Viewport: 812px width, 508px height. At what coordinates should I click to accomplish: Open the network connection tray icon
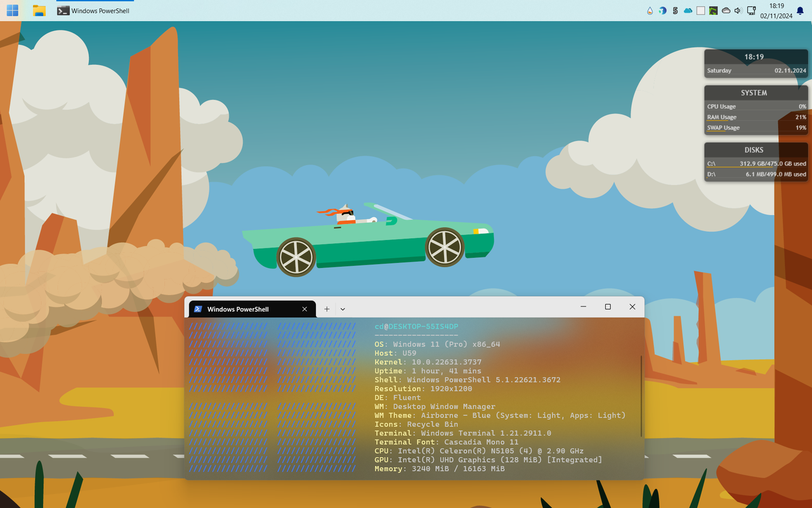point(751,11)
